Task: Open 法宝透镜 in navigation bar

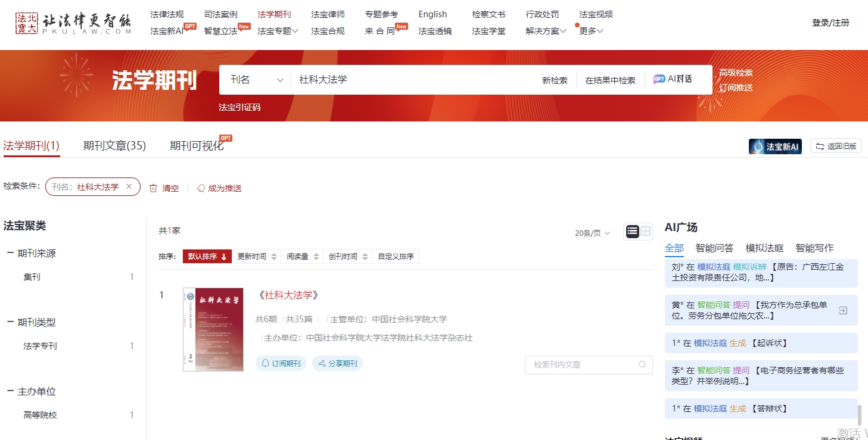Action: (x=435, y=31)
